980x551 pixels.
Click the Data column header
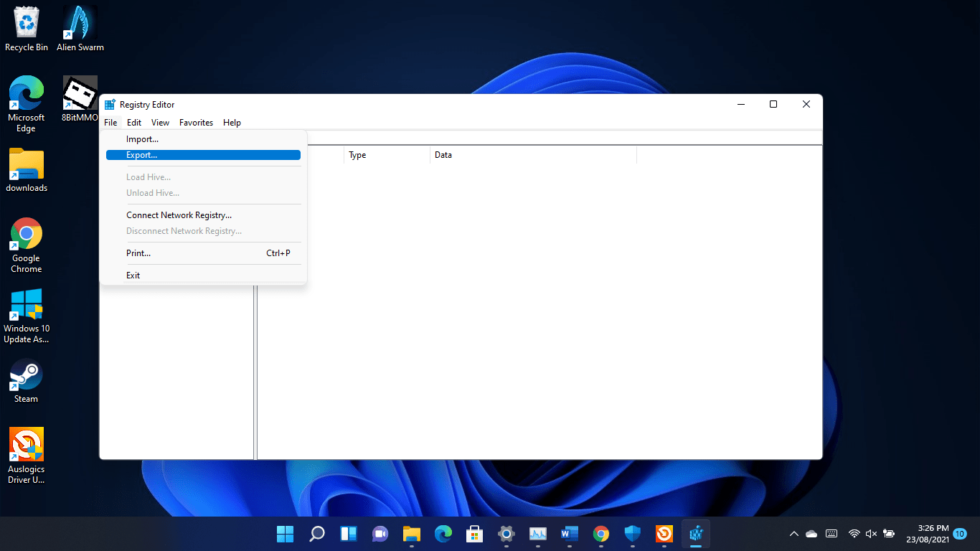443,155
